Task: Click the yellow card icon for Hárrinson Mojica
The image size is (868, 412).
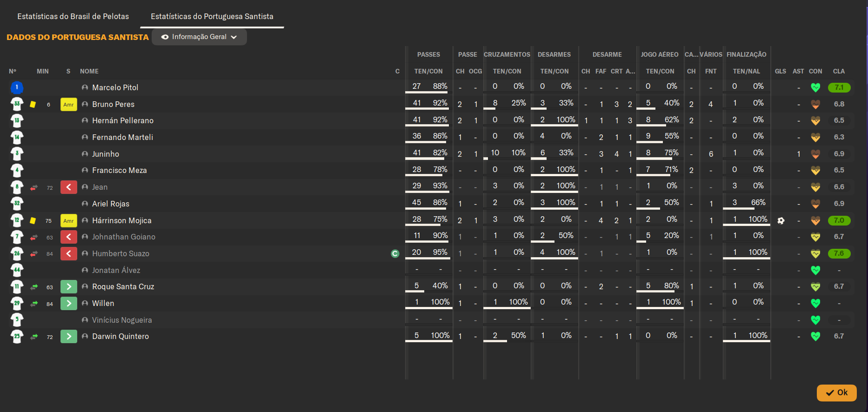Action: [33, 220]
